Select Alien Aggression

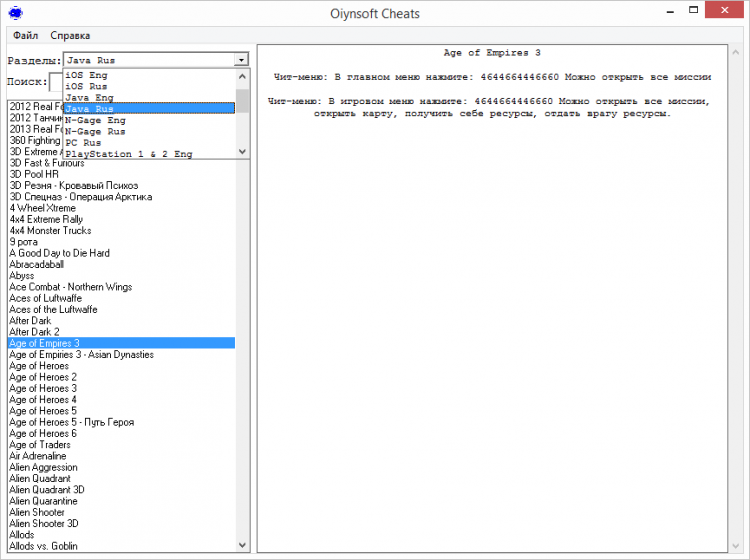122,467
